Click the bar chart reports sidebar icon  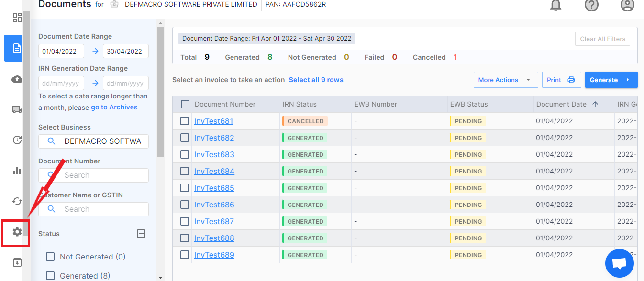point(17,171)
